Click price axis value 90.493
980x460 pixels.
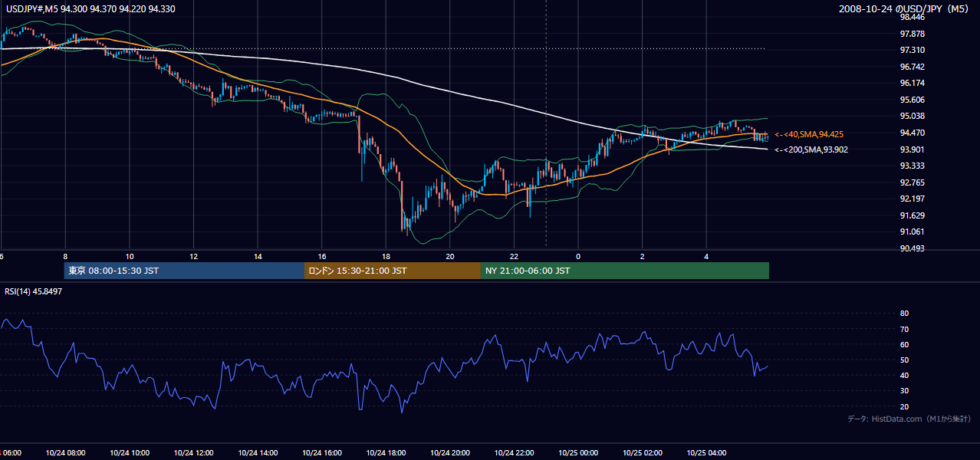pyautogui.click(x=912, y=248)
